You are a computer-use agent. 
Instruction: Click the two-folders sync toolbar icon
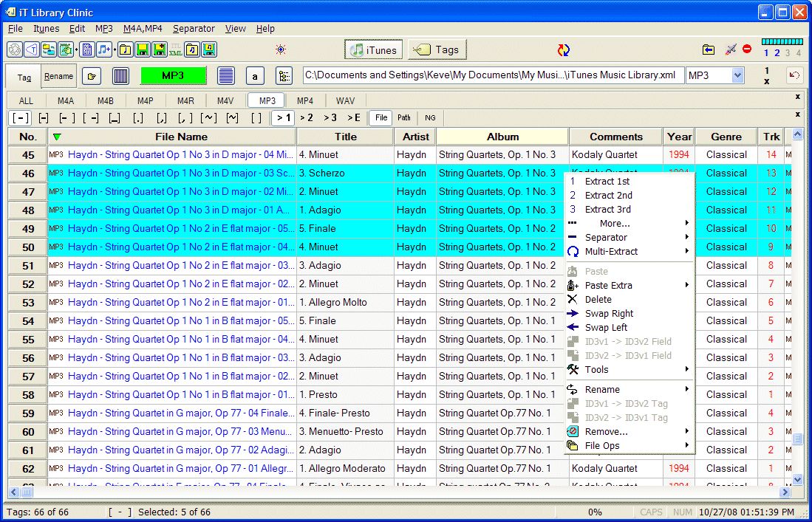click(48, 49)
